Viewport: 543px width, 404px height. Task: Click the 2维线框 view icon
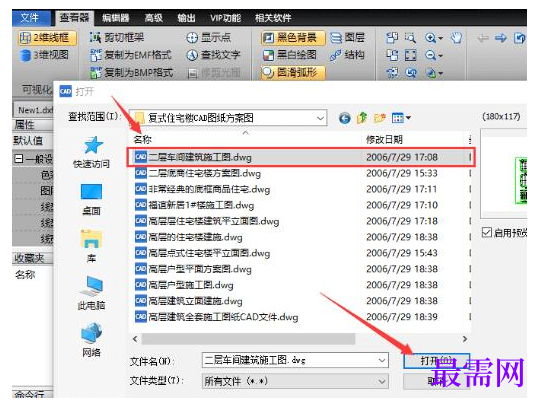(25, 37)
